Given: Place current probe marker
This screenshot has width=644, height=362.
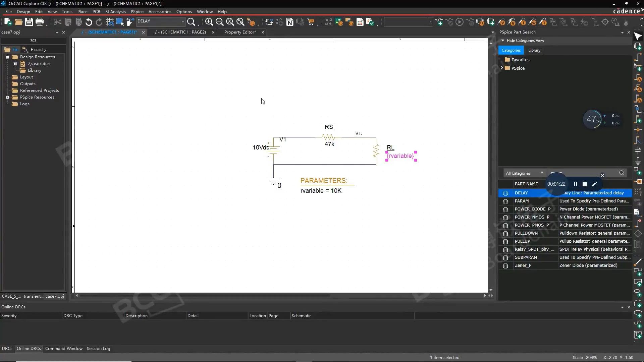Looking at the screenshot, I should pyautogui.click(x=522, y=22).
